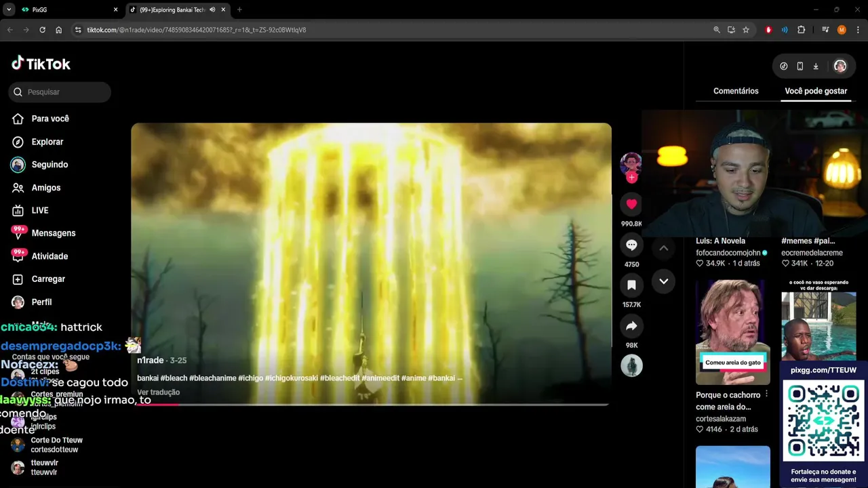
Task: Open the tab search dropdown arrow
Action: 9,9
